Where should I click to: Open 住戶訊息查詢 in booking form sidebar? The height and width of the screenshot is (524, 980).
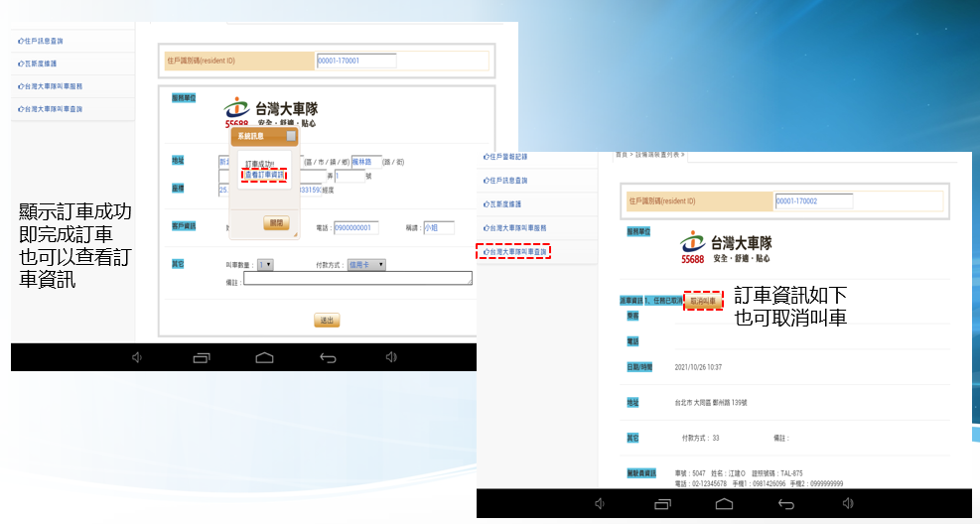[41, 42]
